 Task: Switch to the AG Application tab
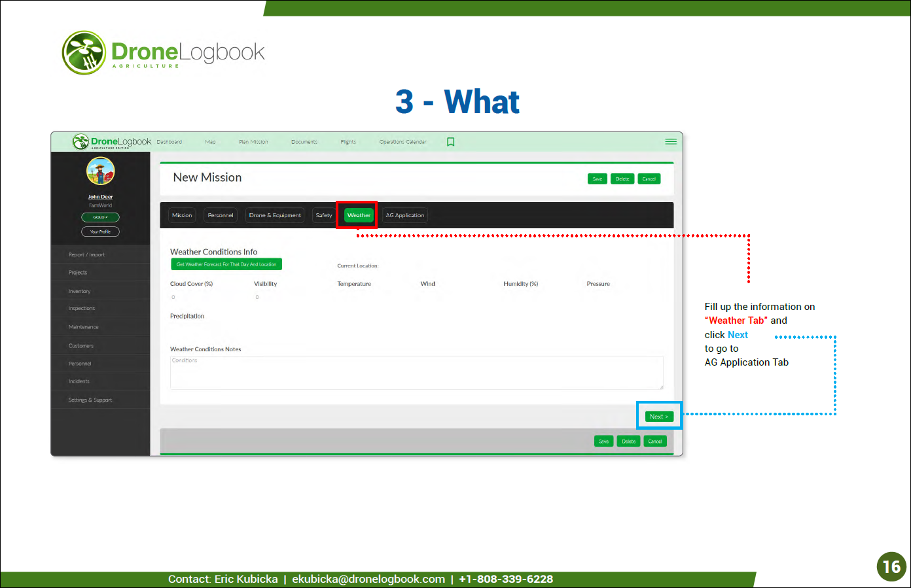click(405, 215)
